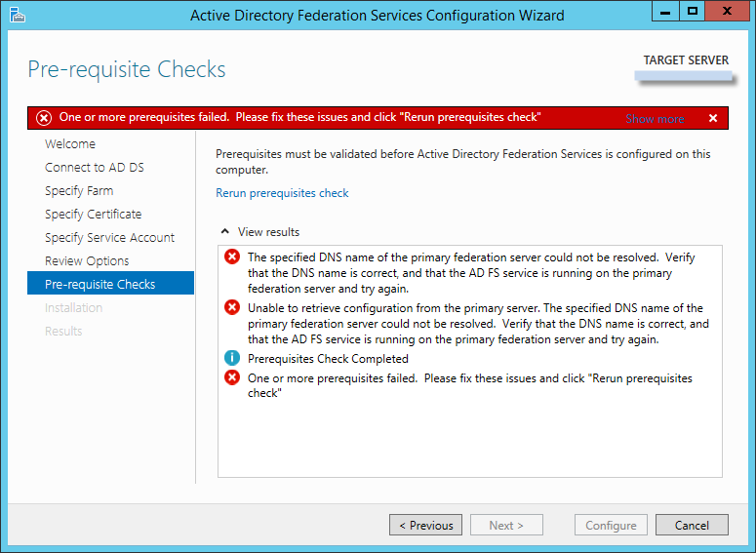The height and width of the screenshot is (553, 756).
Task: Close the wizard window
Action: click(727, 11)
